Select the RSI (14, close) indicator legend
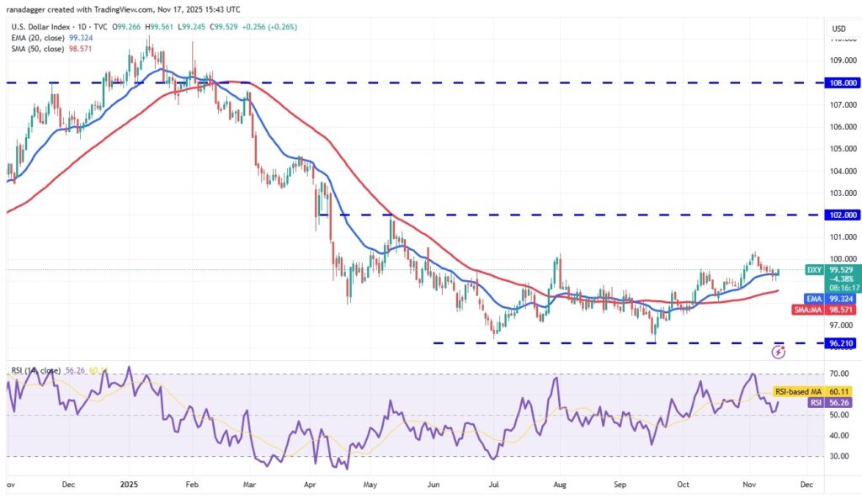The image size is (862, 504). 34,368
